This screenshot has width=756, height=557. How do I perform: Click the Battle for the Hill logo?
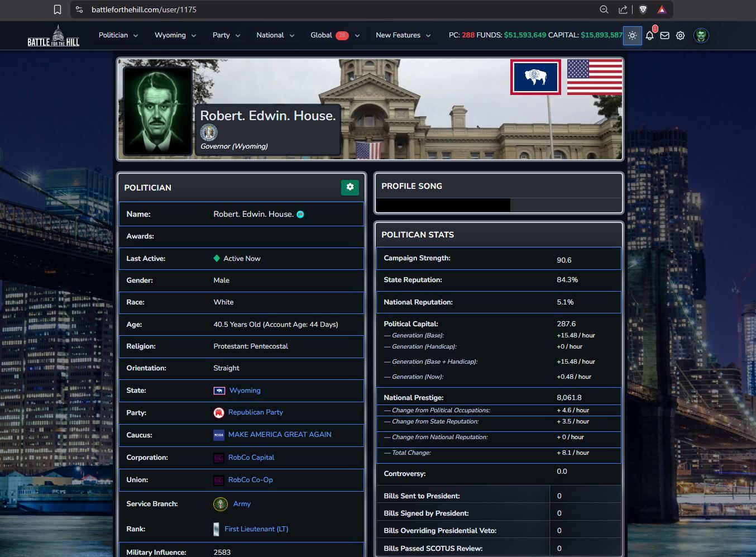[54, 36]
